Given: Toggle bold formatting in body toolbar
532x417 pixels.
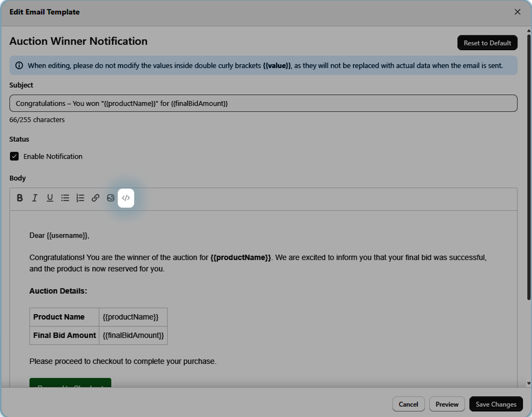Looking at the screenshot, I should [20, 198].
